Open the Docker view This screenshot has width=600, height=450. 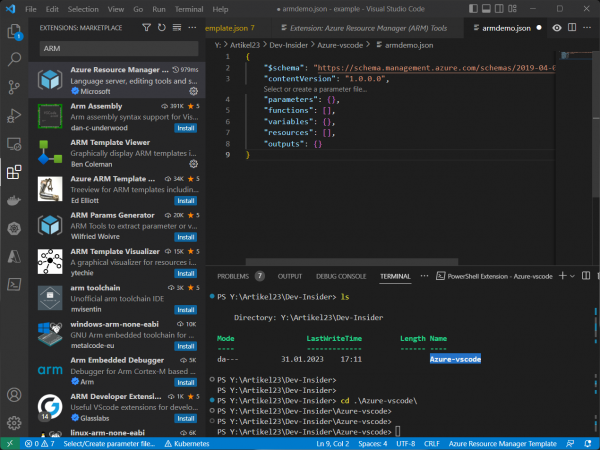[x=14, y=201]
